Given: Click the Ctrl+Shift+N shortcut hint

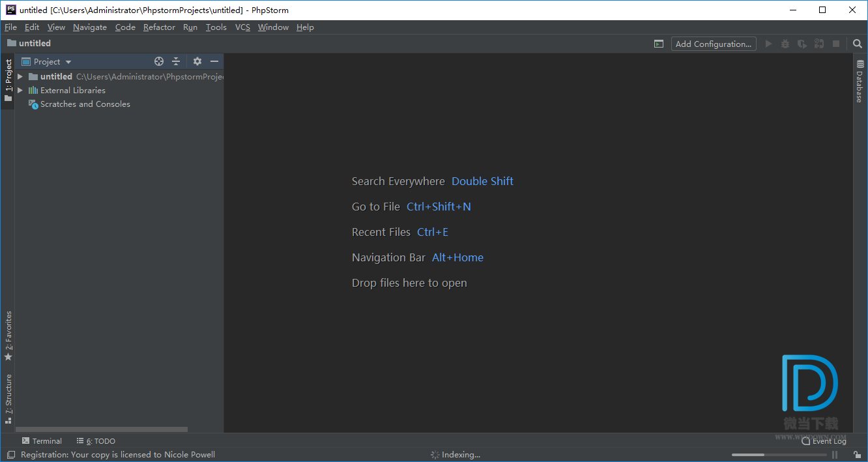Looking at the screenshot, I should (x=439, y=207).
